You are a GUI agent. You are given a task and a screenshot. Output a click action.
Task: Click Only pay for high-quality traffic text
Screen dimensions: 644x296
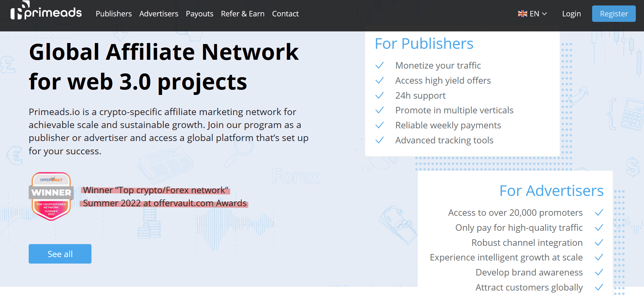[x=519, y=228]
